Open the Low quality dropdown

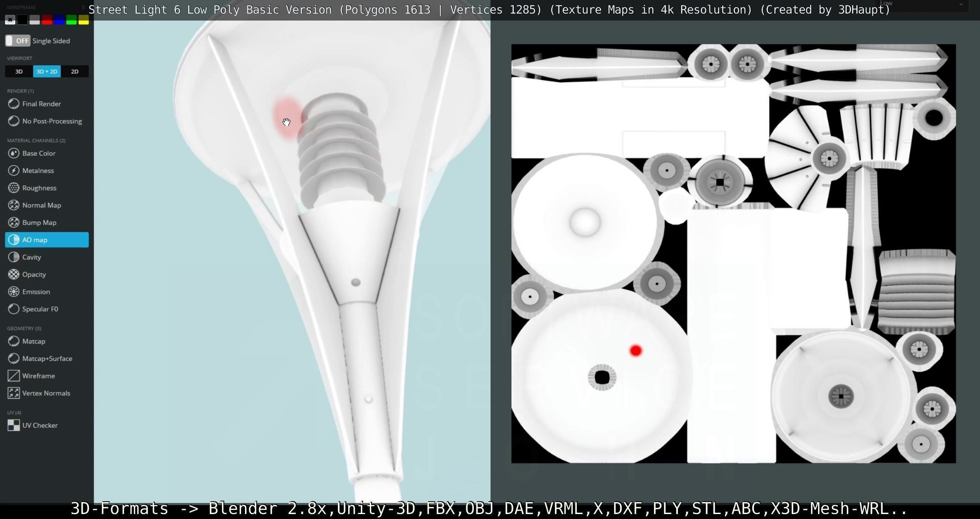[921, 4]
